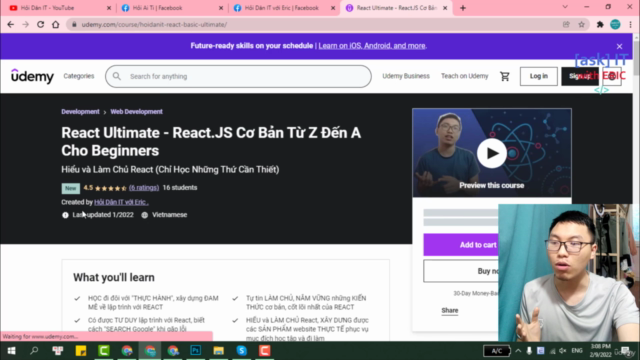
Task: Click the Buy now button
Action: pyautogui.click(x=488, y=271)
